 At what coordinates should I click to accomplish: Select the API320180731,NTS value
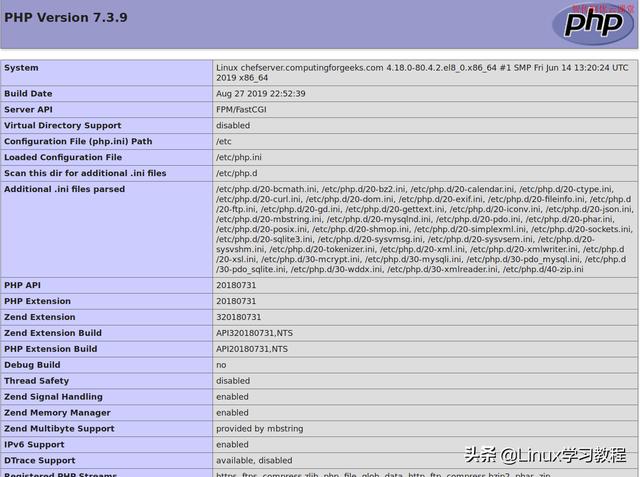pos(254,333)
